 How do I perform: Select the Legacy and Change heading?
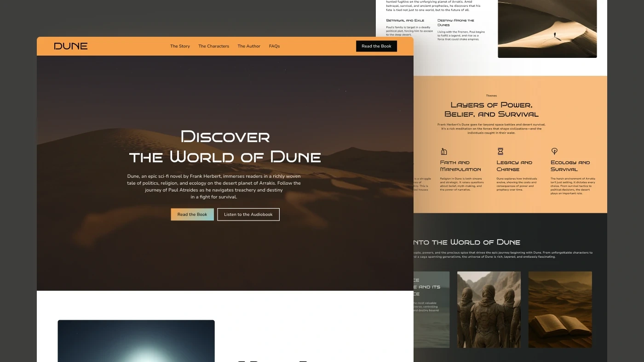[514, 166]
